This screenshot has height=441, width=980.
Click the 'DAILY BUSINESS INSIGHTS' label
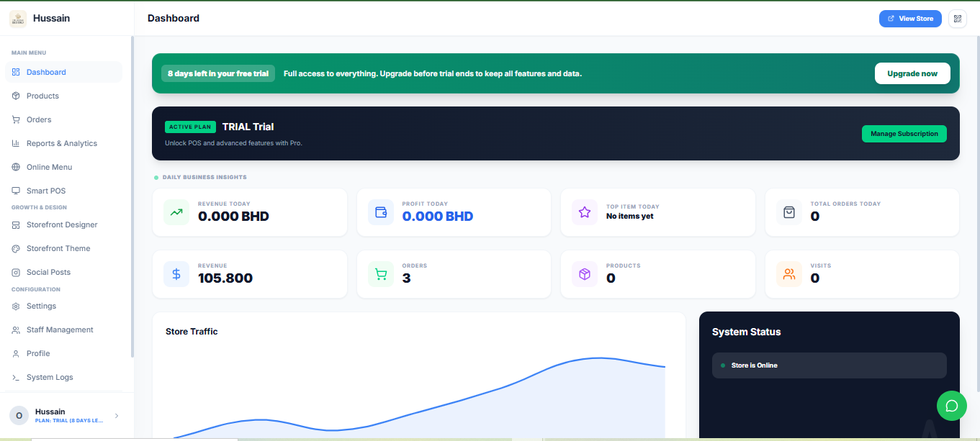coord(204,177)
